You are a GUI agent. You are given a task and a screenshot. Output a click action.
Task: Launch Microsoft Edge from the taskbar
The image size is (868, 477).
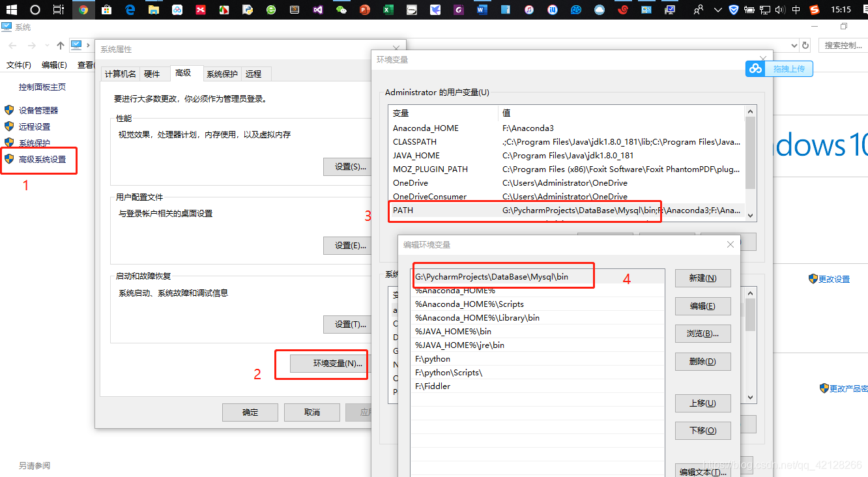pos(130,10)
